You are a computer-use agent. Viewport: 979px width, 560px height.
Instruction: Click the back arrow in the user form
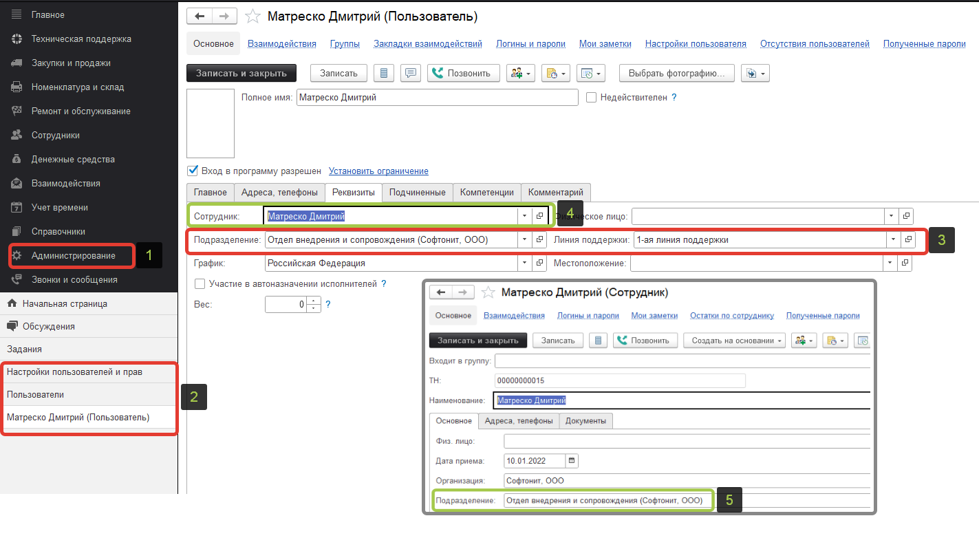click(200, 17)
